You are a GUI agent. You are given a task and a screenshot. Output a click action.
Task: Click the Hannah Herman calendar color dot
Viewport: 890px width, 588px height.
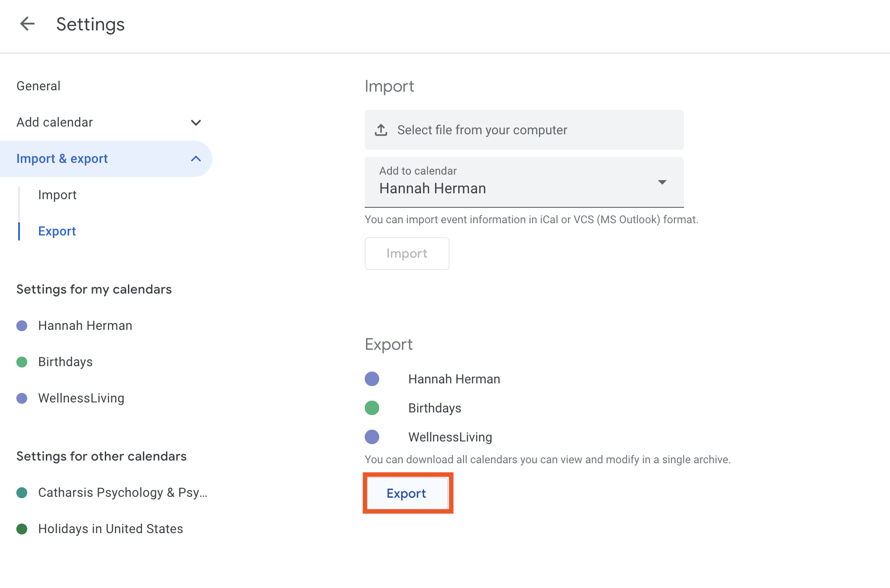click(21, 325)
